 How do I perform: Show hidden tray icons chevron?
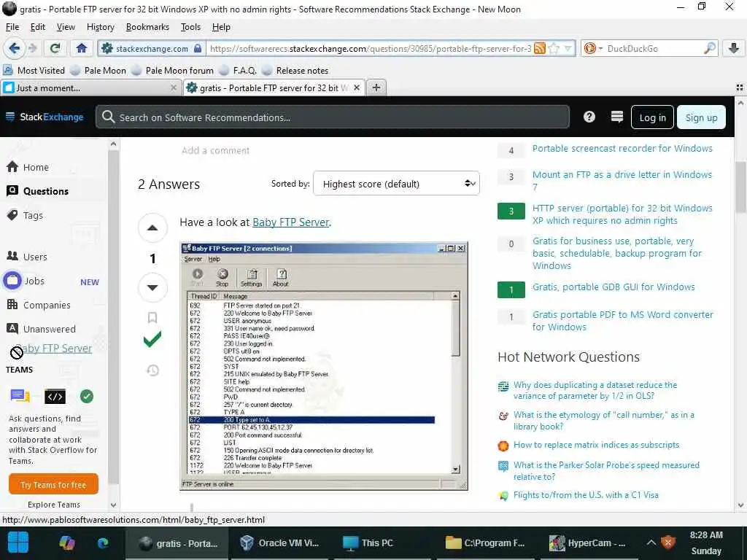point(651,542)
